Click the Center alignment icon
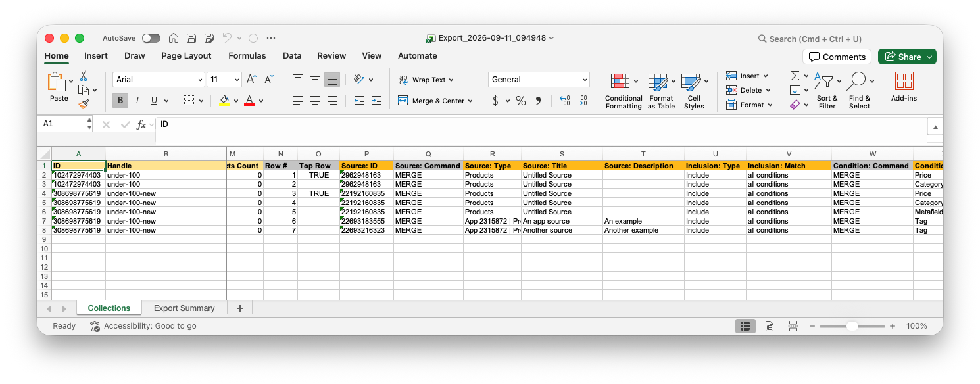The width and height of the screenshot is (980, 384). coord(315,101)
